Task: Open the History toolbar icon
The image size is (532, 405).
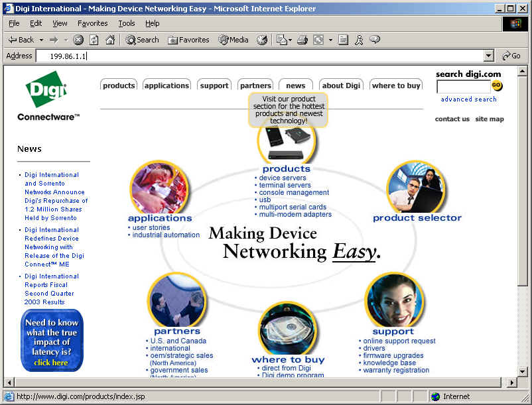Action: 262,40
